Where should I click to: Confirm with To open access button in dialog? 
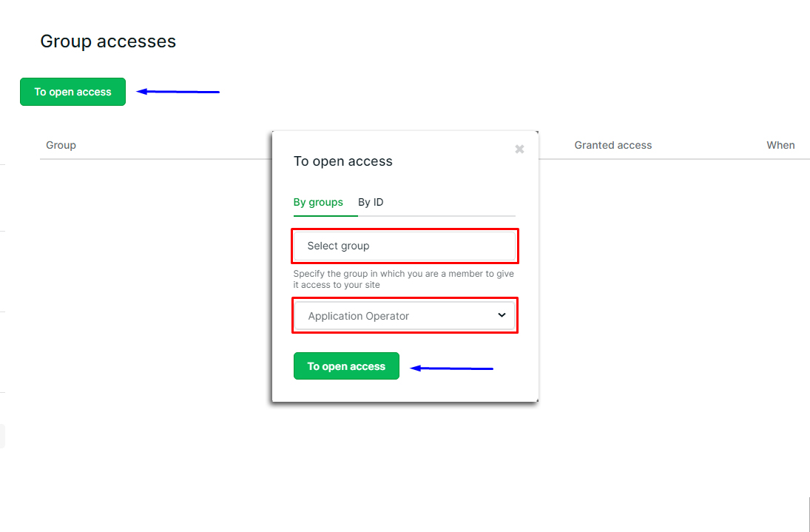click(x=346, y=366)
